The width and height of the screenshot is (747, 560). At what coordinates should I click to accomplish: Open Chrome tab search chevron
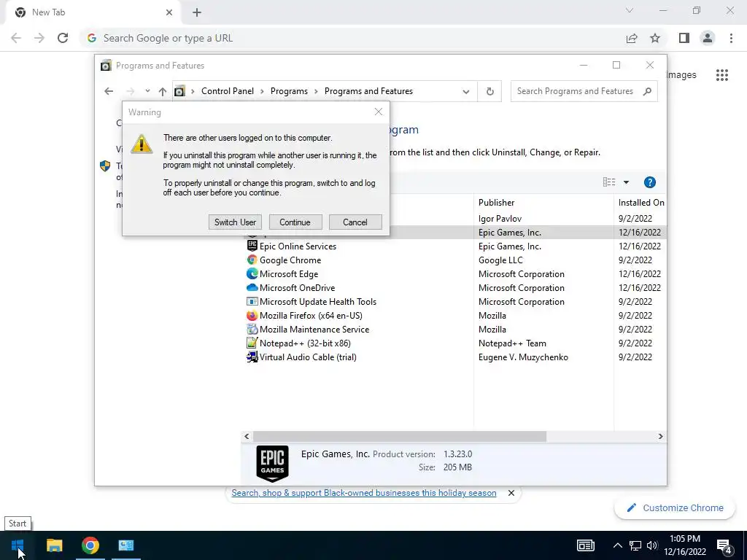tap(630, 10)
